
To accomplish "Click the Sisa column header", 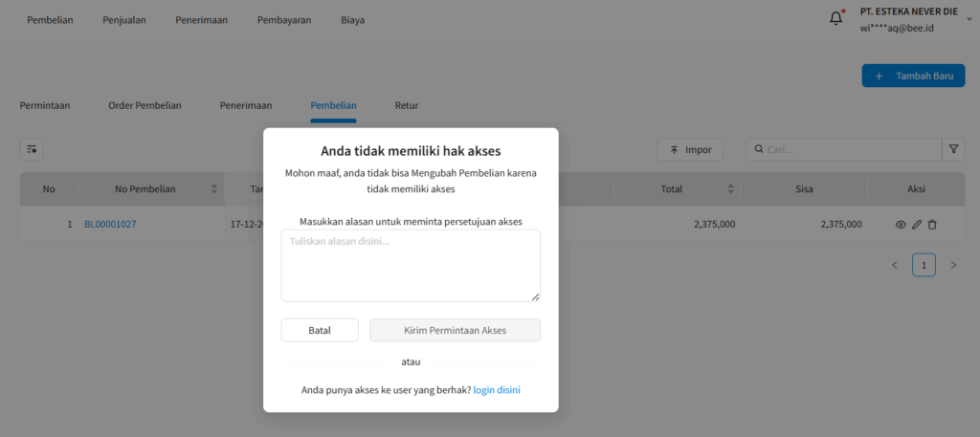I will coord(804,189).
